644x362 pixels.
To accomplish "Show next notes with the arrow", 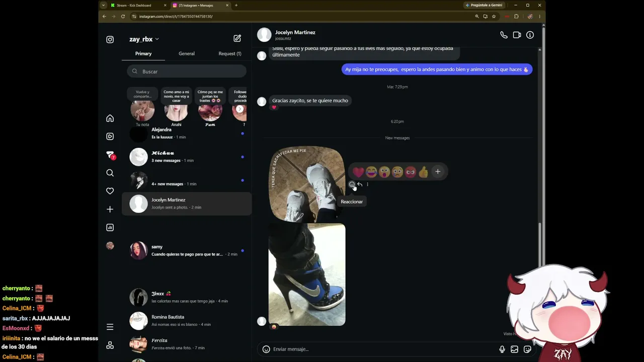I will pos(240,109).
